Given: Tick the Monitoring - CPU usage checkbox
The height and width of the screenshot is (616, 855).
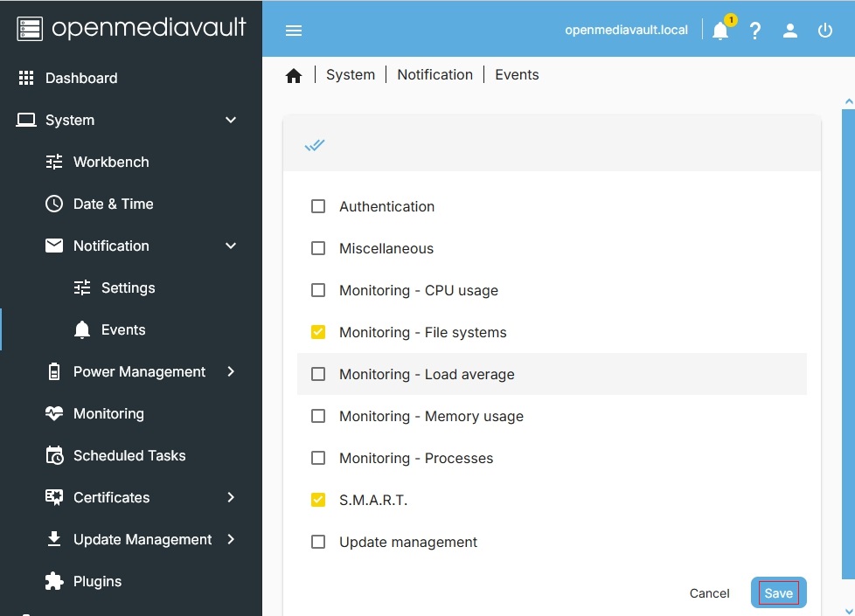Looking at the screenshot, I should [x=318, y=290].
